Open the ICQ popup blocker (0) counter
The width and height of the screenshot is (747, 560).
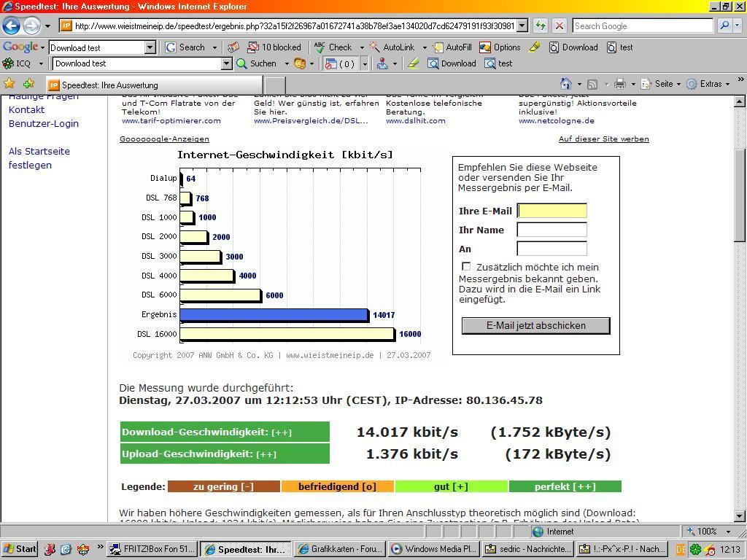pyautogui.click(x=340, y=63)
